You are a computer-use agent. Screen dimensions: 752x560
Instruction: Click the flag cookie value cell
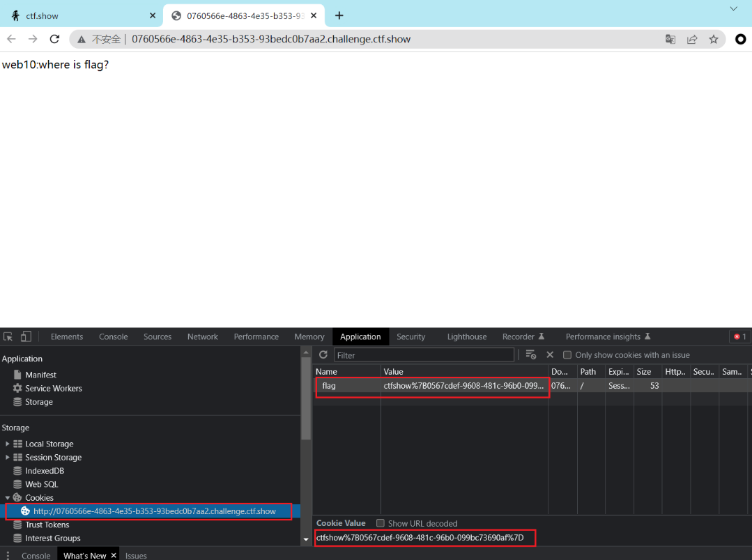pos(463,385)
